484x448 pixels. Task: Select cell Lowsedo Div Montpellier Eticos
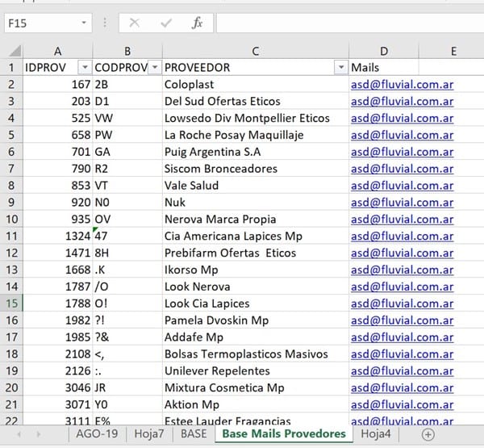coord(256,119)
